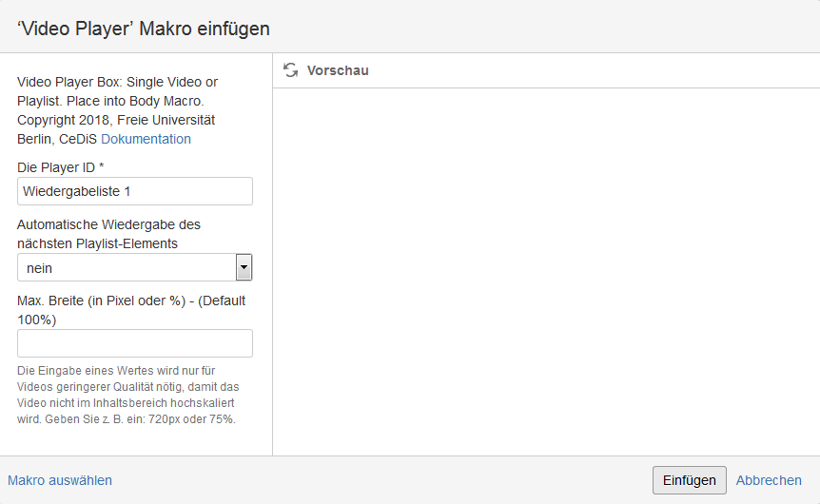Focus the Player ID field containing Wiedergabeliste 1
Screen dimensions: 820x504
(135, 191)
